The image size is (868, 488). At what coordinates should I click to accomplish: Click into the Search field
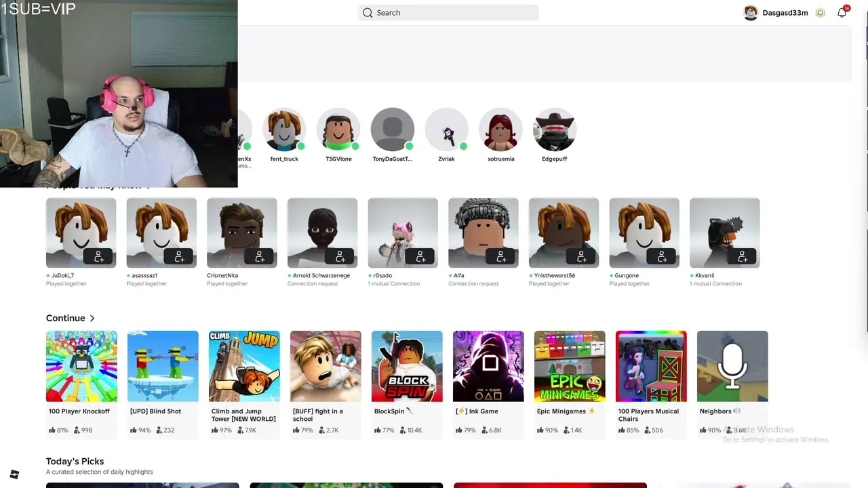[x=448, y=13]
